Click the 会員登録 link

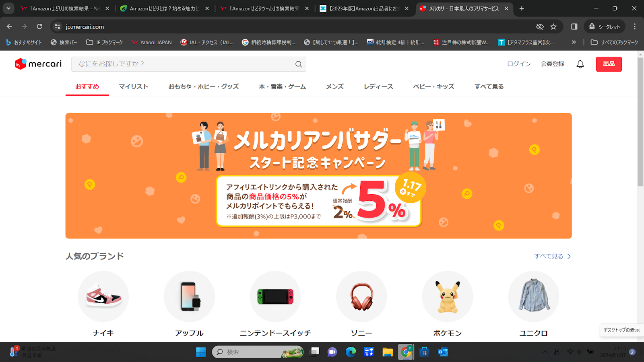553,64
